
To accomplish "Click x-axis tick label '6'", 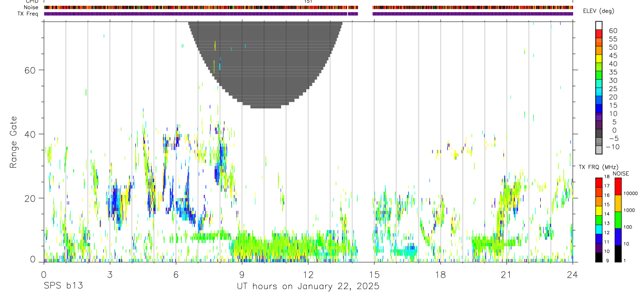I will click(x=176, y=274).
